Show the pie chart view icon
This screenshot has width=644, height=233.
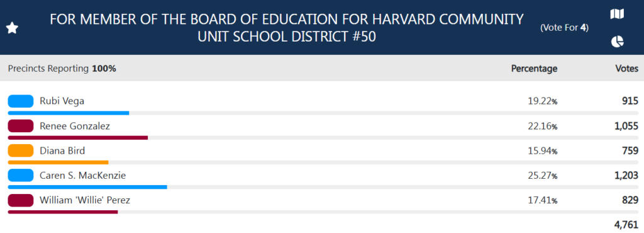(618, 42)
